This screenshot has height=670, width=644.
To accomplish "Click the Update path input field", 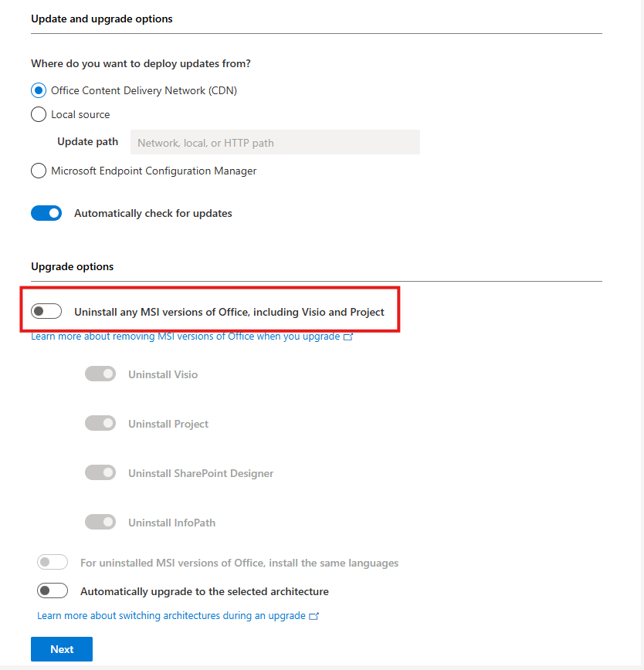I will tap(275, 142).
